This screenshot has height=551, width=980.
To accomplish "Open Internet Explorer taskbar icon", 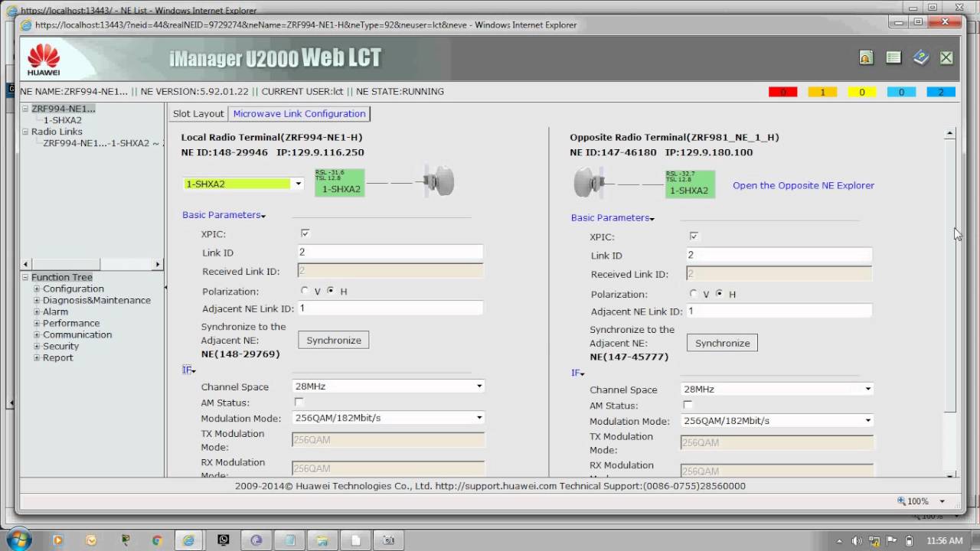I will click(188, 540).
